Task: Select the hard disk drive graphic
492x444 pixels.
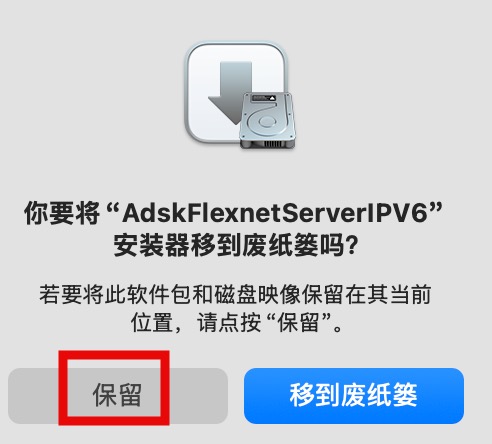Action: (x=268, y=120)
